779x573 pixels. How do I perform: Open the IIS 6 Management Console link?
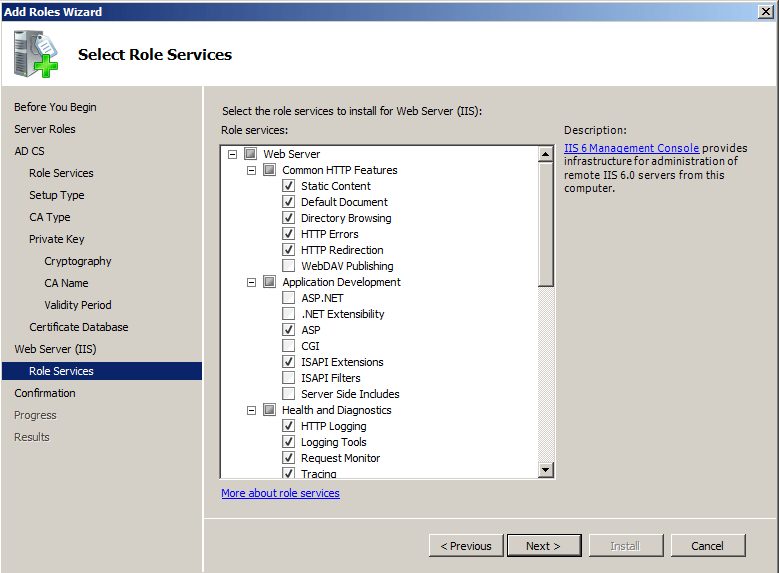coord(631,148)
